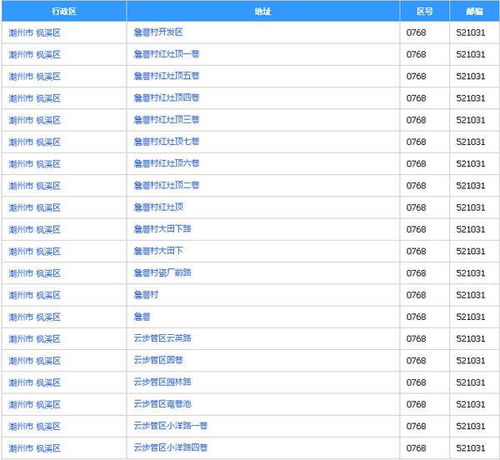The height and width of the screenshot is (460, 500).
Task: Select postcode 521031 in 詹厝村开发区 row
Action: (x=470, y=33)
